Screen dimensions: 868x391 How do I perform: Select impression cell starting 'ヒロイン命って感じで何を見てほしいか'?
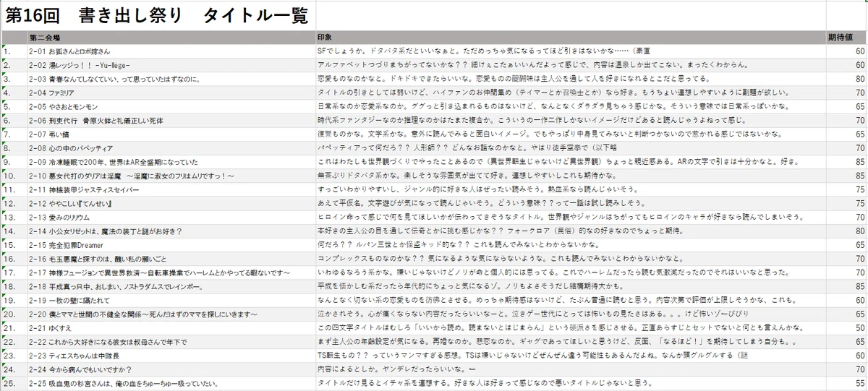coord(571,217)
